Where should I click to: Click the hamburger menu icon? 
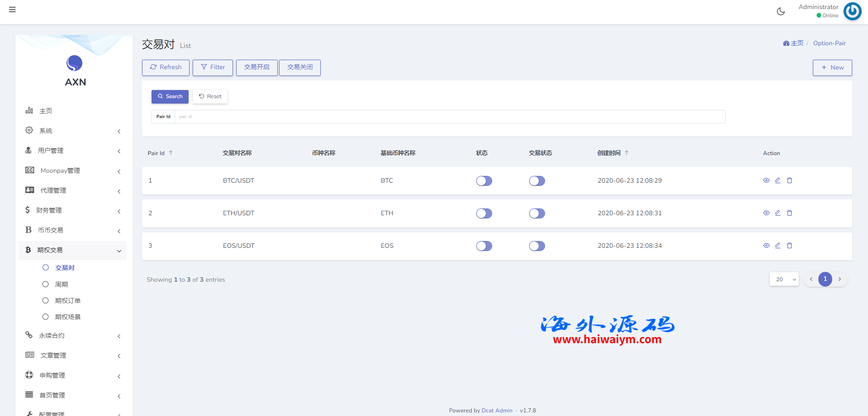click(x=12, y=9)
